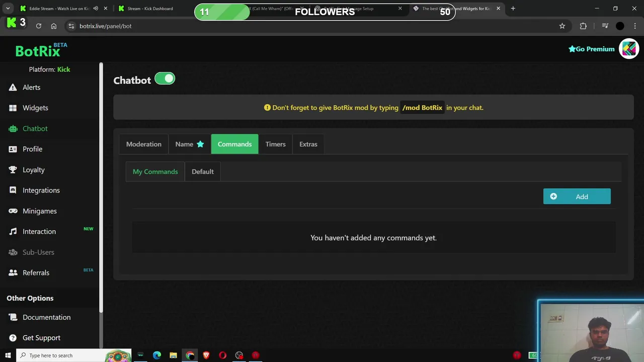
Task: Open the Alerts page from sidebar
Action: click(31, 87)
